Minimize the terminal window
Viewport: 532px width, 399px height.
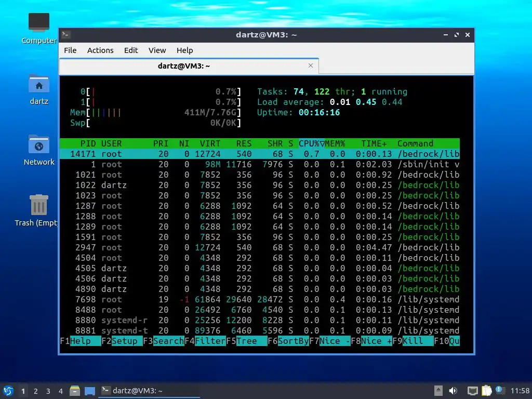pyautogui.click(x=445, y=35)
